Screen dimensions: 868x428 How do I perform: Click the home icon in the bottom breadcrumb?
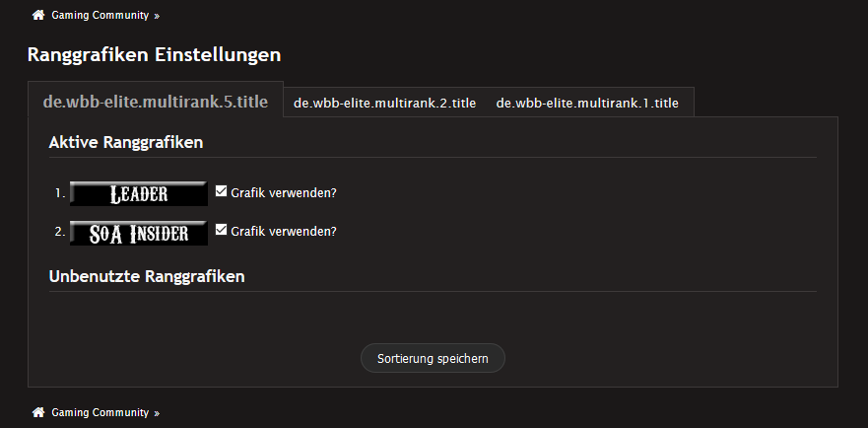pos(38,412)
